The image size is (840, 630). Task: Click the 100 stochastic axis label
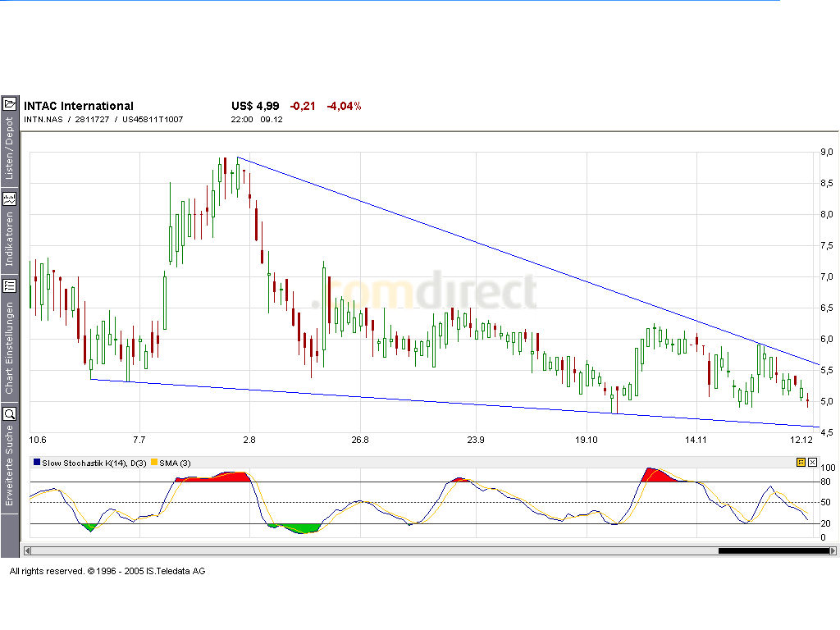[x=829, y=468]
